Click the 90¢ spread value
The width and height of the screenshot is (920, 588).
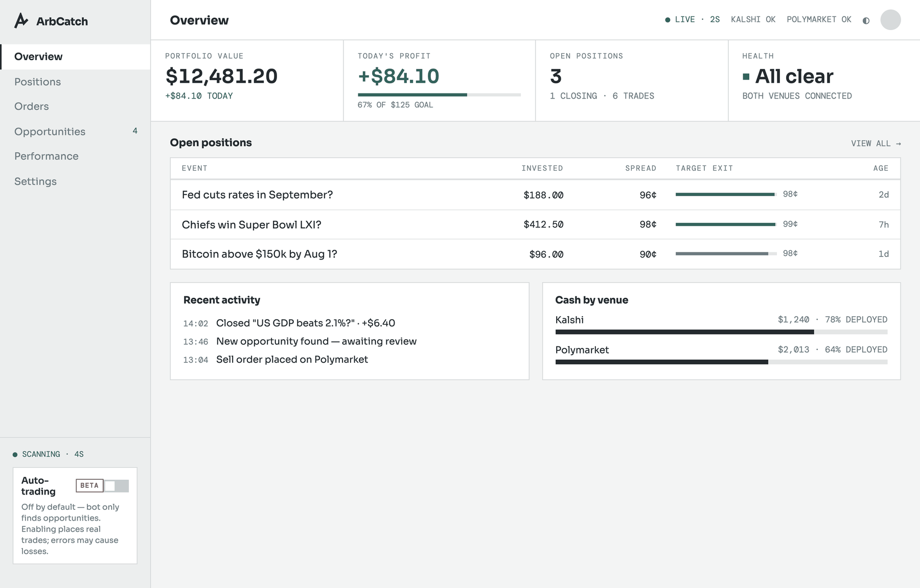[x=648, y=254]
